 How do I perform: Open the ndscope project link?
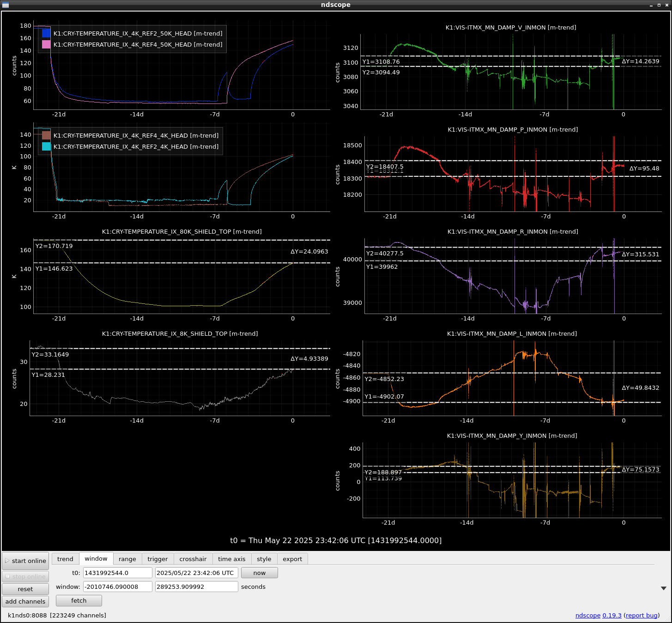pyautogui.click(x=588, y=615)
